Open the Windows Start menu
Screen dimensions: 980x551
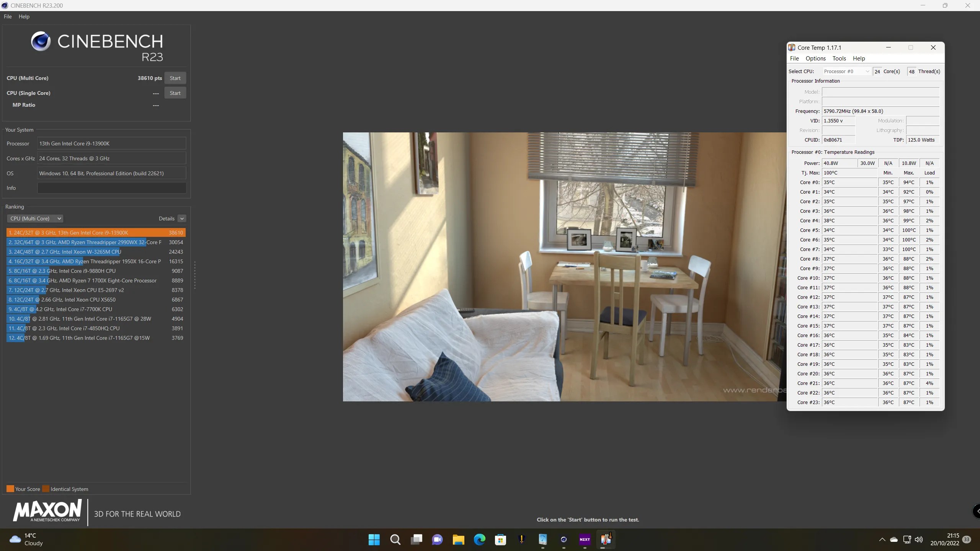(x=374, y=540)
